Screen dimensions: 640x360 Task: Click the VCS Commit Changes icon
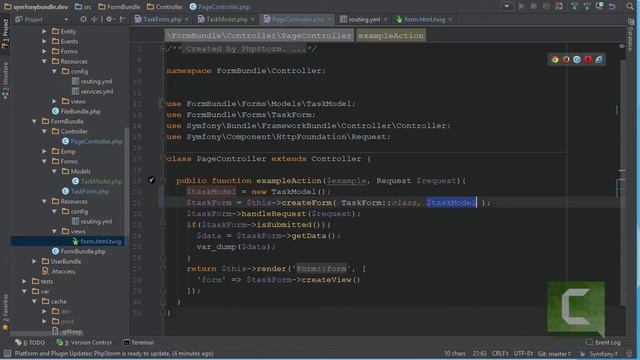pos(587,6)
